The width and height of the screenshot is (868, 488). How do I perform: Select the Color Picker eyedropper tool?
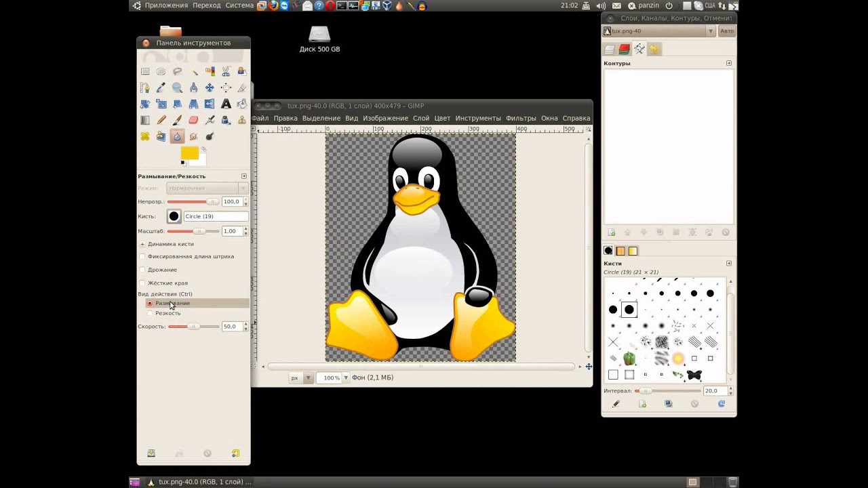(x=161, y=87)
